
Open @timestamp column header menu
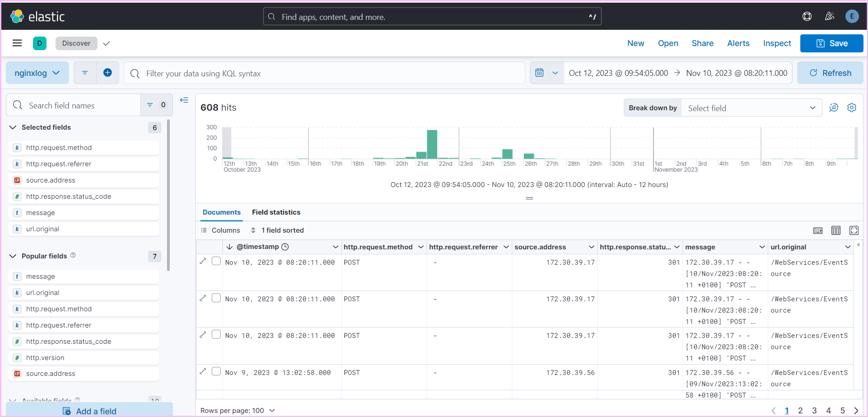(335, 247)
